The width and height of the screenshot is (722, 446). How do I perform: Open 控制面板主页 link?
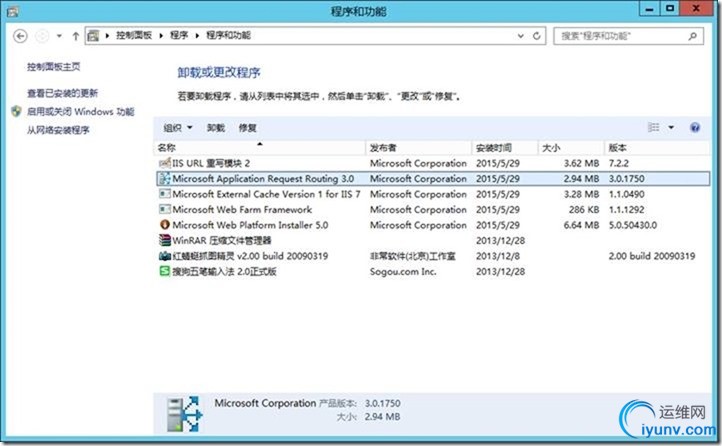[x=53, y=67]
